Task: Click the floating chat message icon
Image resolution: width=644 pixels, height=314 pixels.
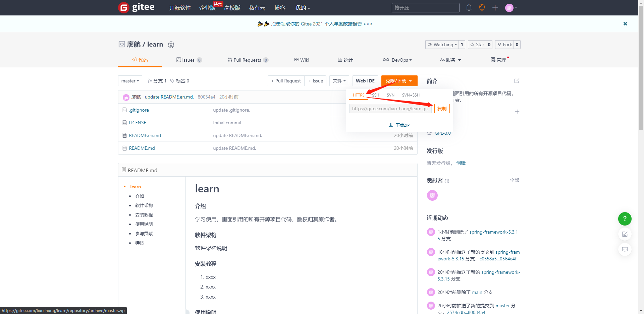Action: [x=625, y=249]
